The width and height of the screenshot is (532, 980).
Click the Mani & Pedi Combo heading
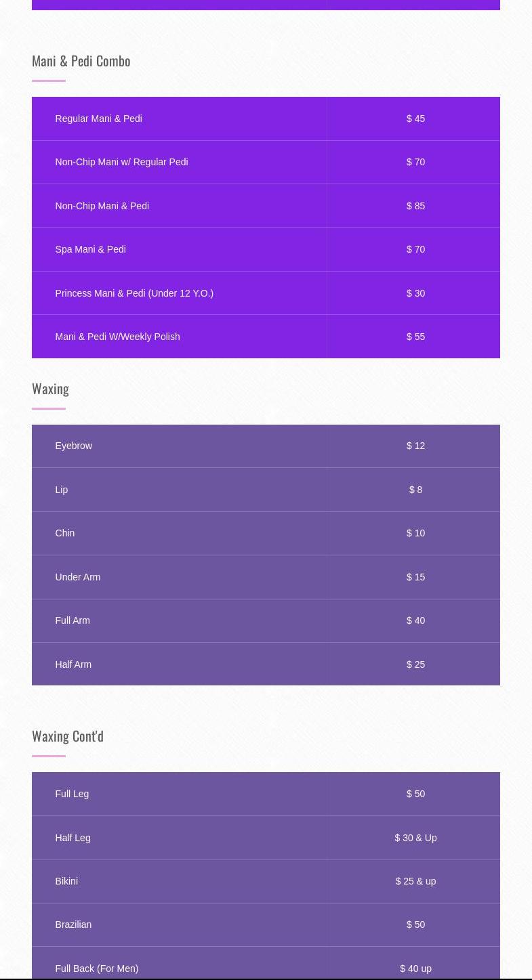click(81, 61)
